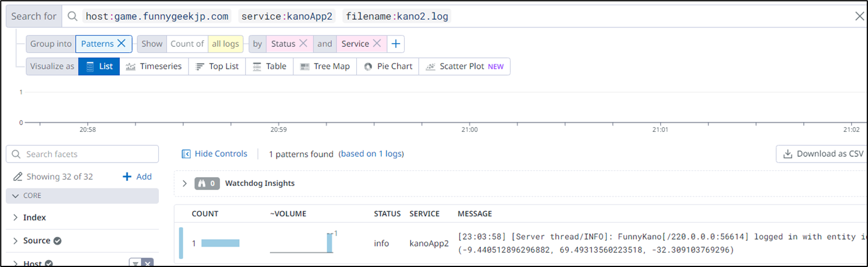Click the Add facet button
This screenshot has width=868, height=267.
coord(137,177)
